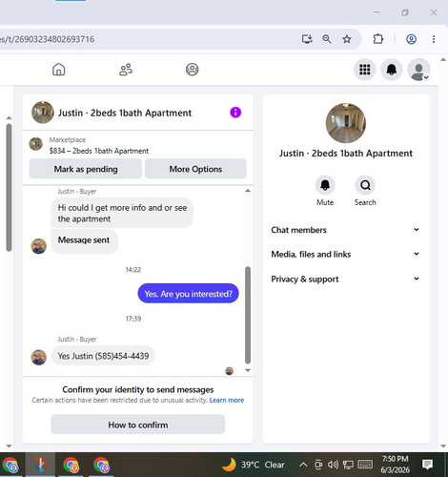Image resolution: width=448 pixels, height=477 pixels.
Task: Bookmark this page with star icon
Action: (347, 39)
